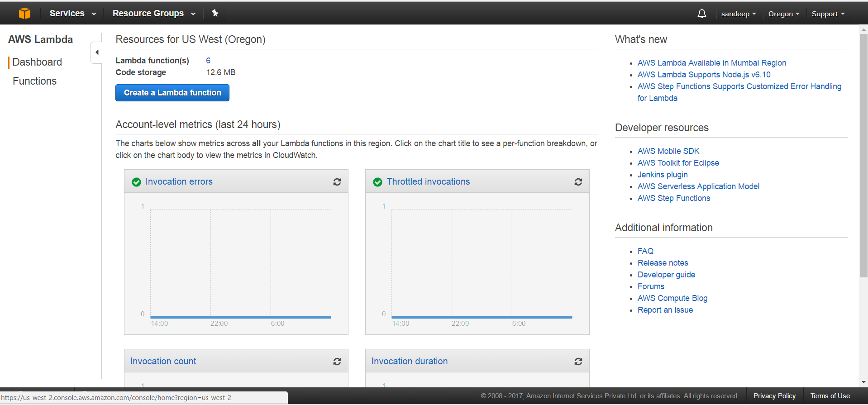This screenshot has width=868, height=405.
Task: Click Create a Lambda function button
Action: click(172, 93)
